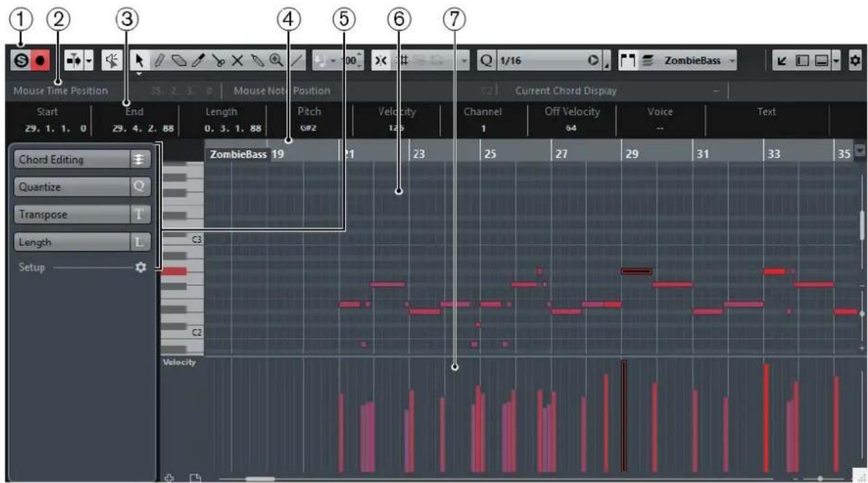Viewport: 868px width, 483px height.
Task: Click the Quantize Q icon in toolbar
Action: 486,61
